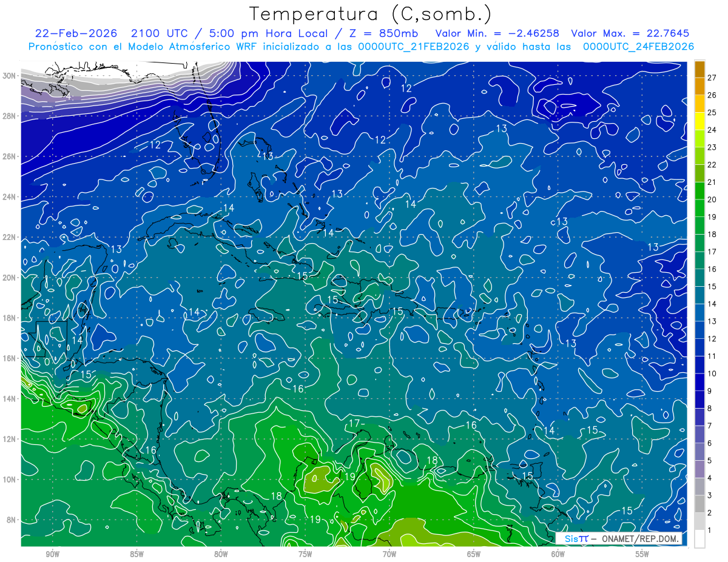Click the "26N" latitude label
Viewport: 728px width, 562px height.
9,156
